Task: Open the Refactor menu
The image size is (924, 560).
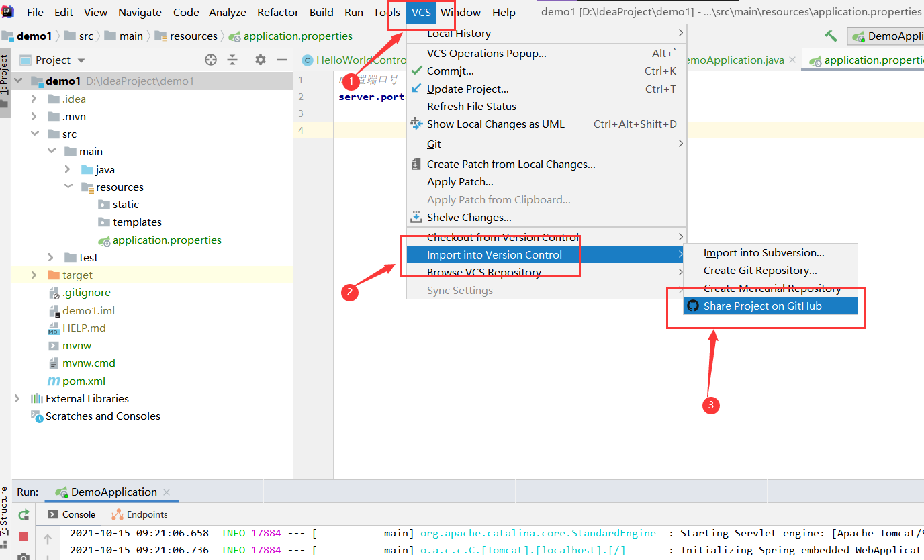Action: 278,12
